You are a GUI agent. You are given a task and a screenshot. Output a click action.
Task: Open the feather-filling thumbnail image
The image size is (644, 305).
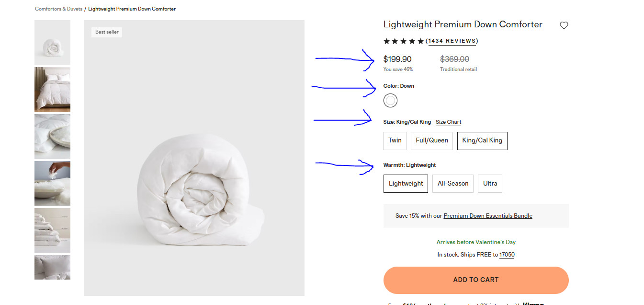[x=52, y=183]
